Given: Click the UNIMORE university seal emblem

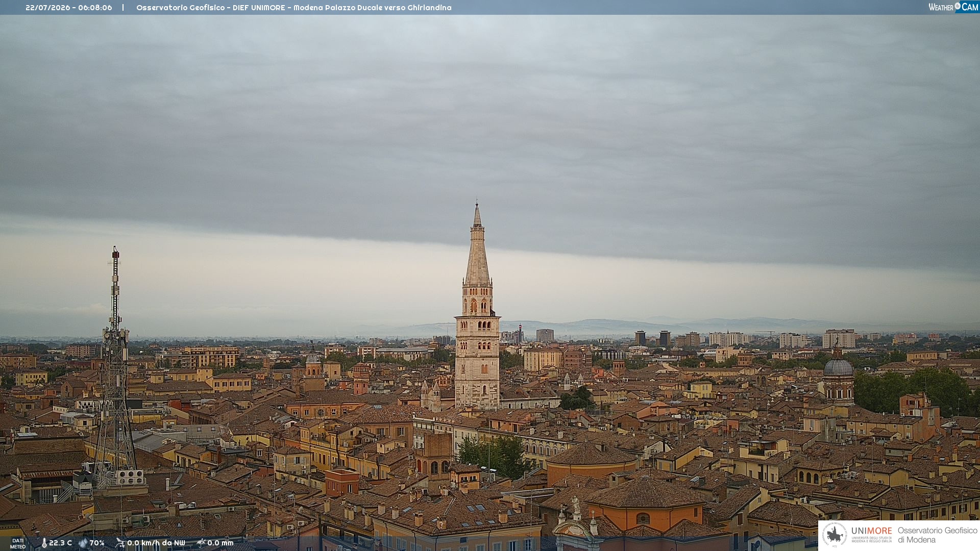Looking at the screenshot, I should [835, 535].
